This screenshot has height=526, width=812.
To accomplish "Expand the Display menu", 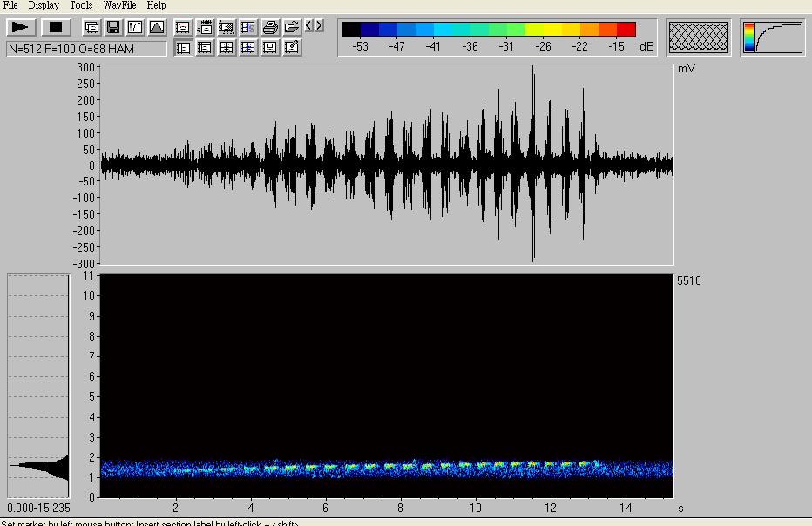I will click(x=44, y=5).
